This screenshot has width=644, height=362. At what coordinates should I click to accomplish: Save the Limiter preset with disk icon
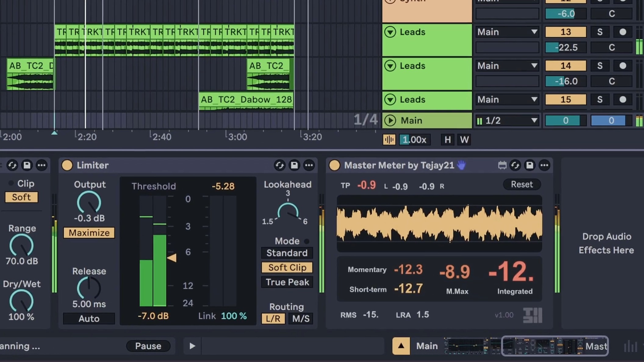294,165
